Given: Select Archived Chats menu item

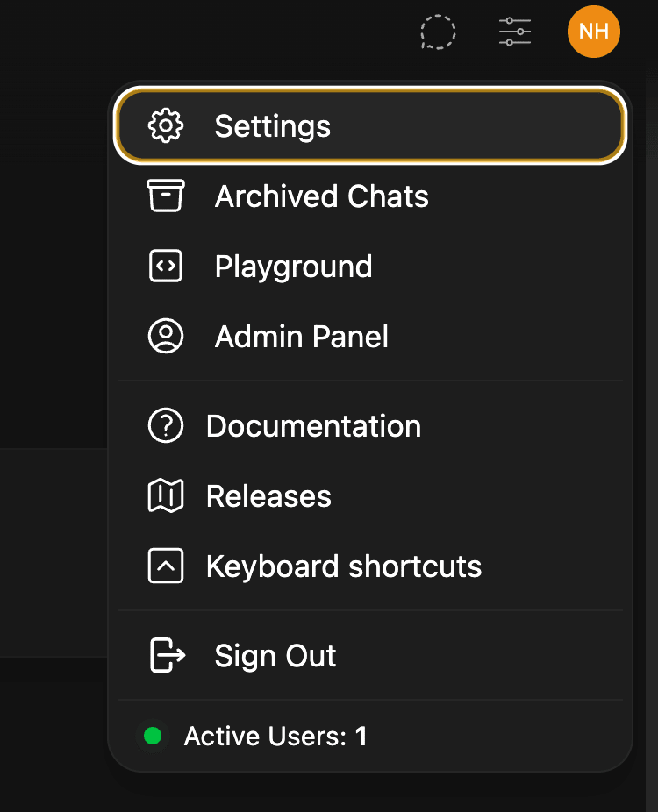Looking at the screenshot, I should (x=321, y=196).
